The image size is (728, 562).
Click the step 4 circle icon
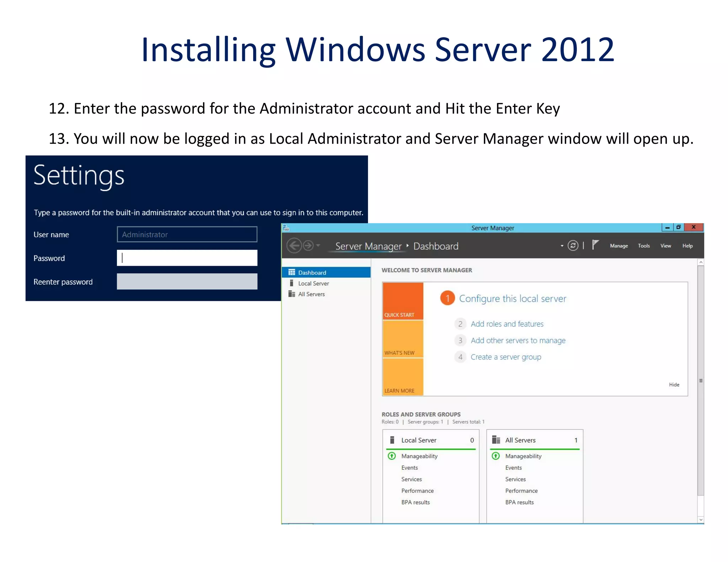click(460, 357)
